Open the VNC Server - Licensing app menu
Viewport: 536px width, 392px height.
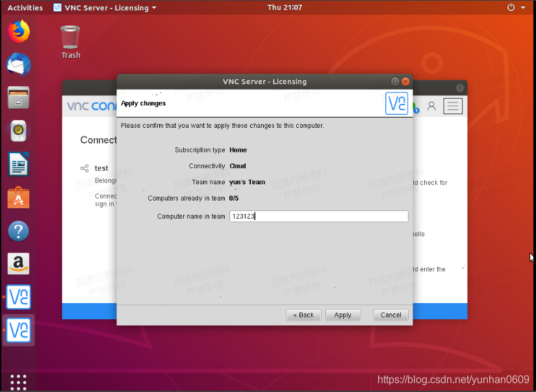pos(105,8)
